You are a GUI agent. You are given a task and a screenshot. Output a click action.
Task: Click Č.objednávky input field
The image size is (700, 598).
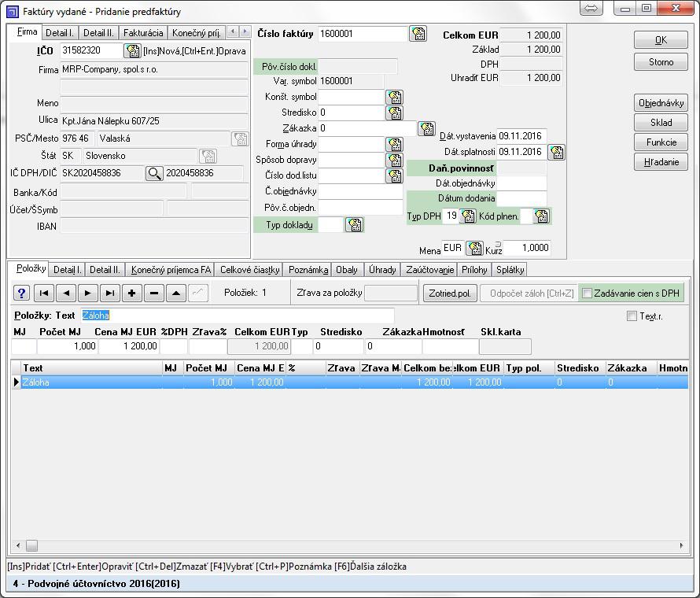(x=360, y=191)
